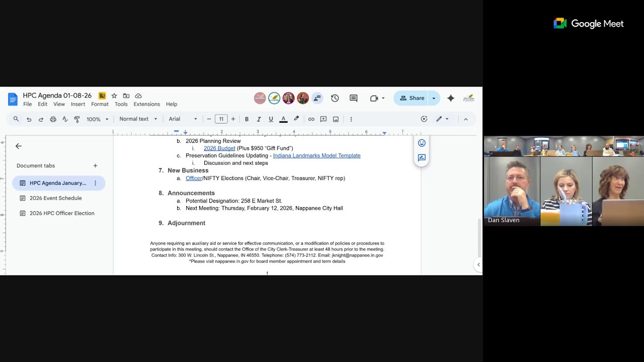Open the highlight color pen tool

296,119
